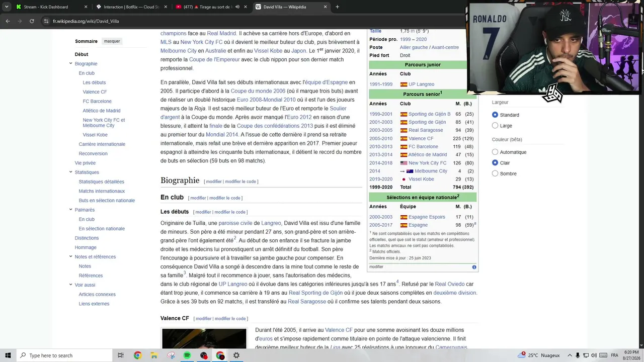Click modifier next to the Biographie heading
The height and width of the screenshot is (362, 644).
pos(214,182)
